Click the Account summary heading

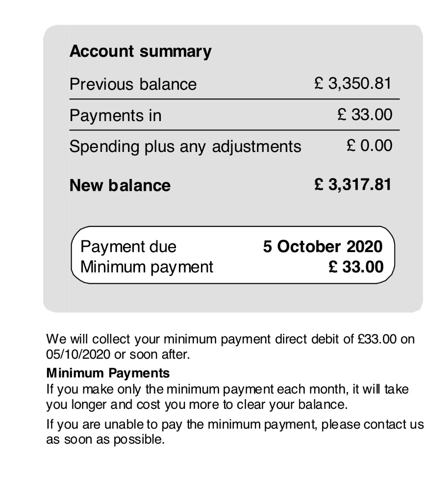tap(140, 51)
